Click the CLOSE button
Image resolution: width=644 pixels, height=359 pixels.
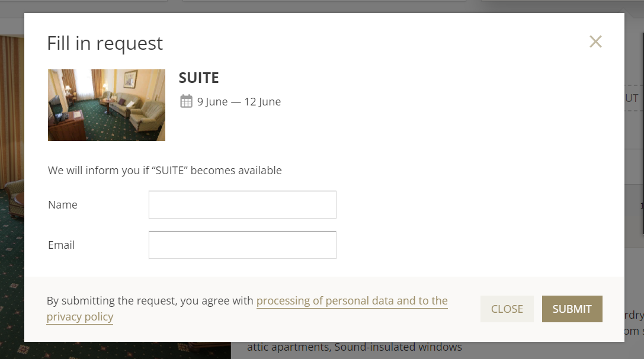[x=507, y=309]
